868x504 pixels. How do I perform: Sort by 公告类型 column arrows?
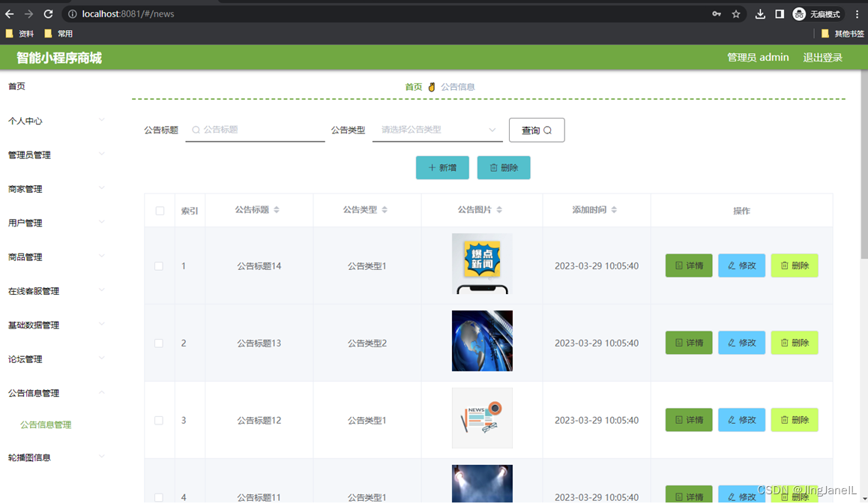click(x=385, y=210)
